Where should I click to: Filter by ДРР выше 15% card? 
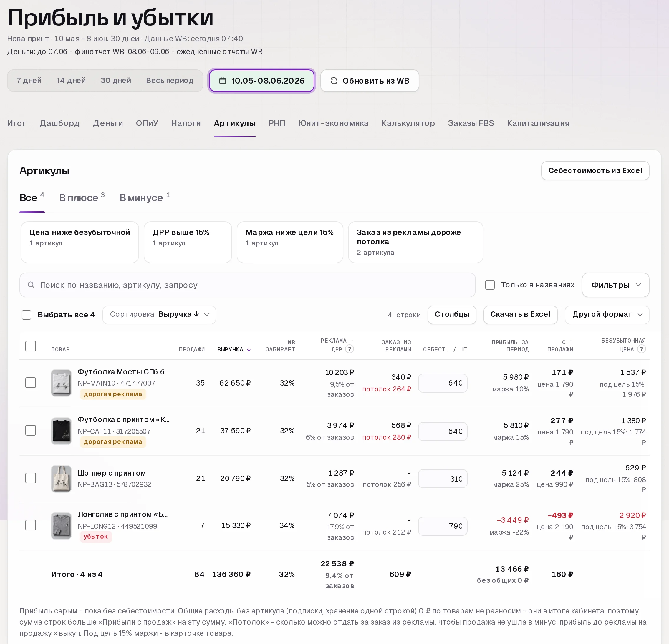(188, 242)
